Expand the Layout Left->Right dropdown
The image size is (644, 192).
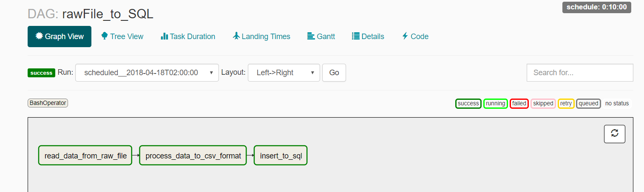point(284,73)
